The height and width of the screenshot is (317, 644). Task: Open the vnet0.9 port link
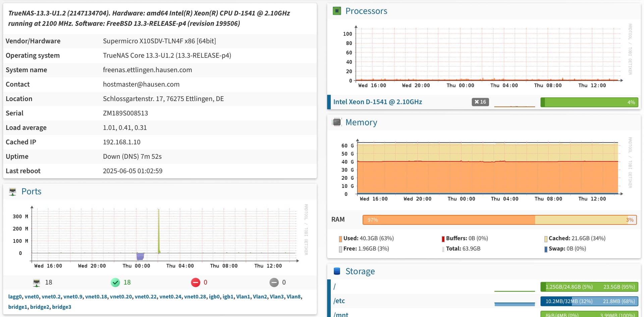(x=73, y=297)
